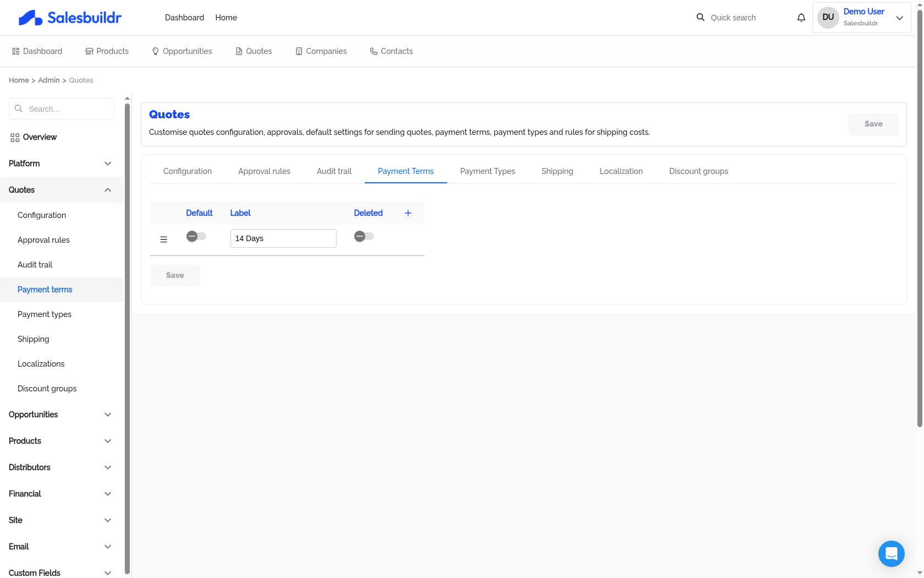
Task: Open Opportunities in the main navigation
Action: point(182,51)
